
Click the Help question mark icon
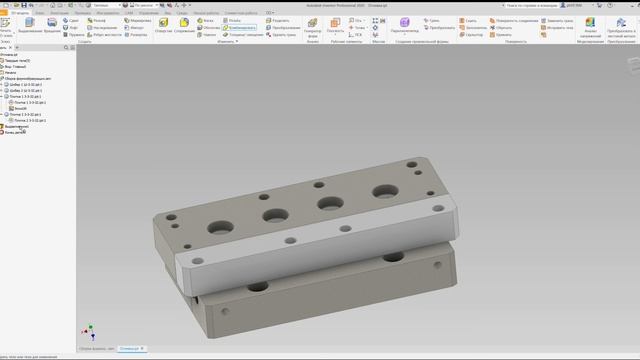610,5
